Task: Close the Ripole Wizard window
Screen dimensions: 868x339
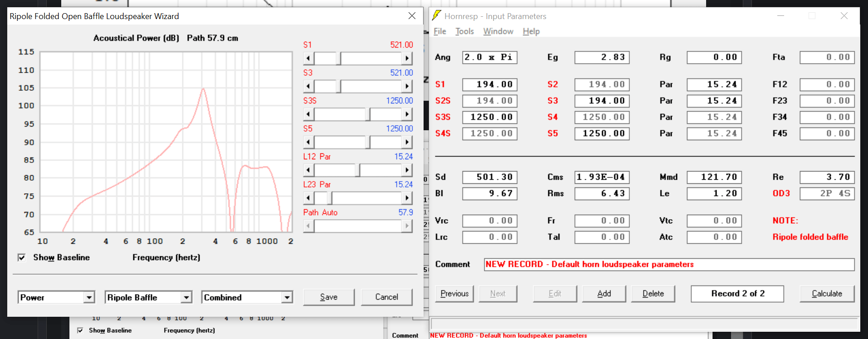Action: coord(412,16)
